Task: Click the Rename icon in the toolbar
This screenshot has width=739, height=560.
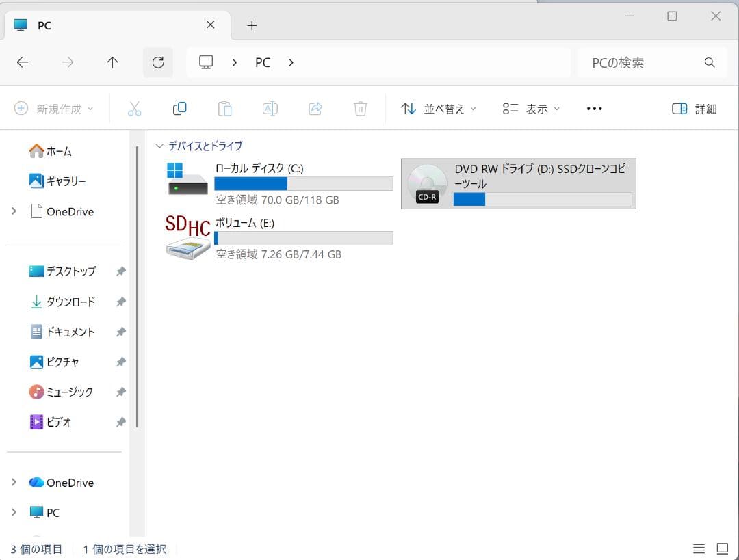Action: (x=270, y=108)
